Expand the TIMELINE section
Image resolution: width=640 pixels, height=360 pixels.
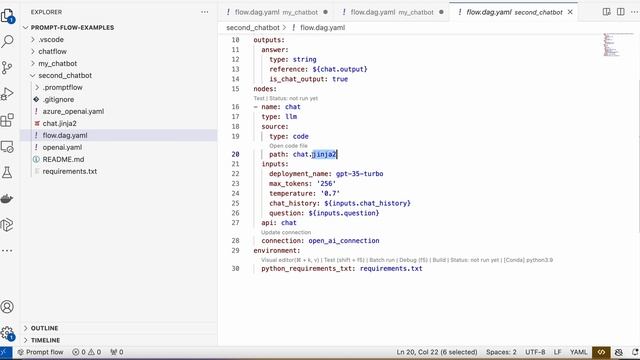point(25,340)
